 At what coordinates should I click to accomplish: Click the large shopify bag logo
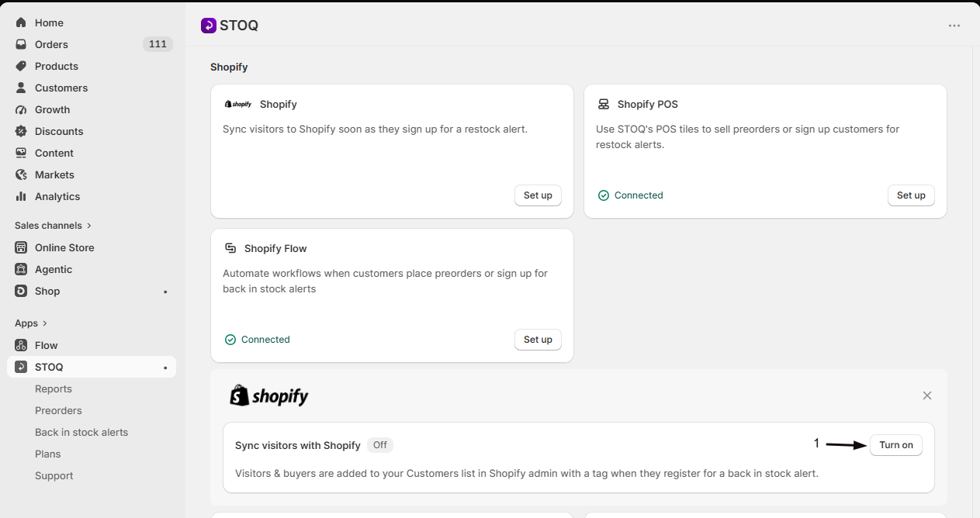pos(269,395)
